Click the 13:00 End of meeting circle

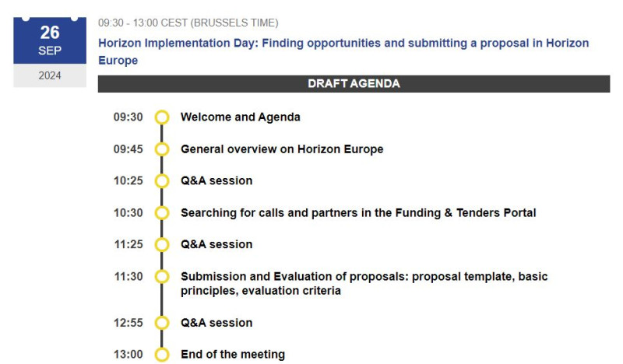pos(162,355)
